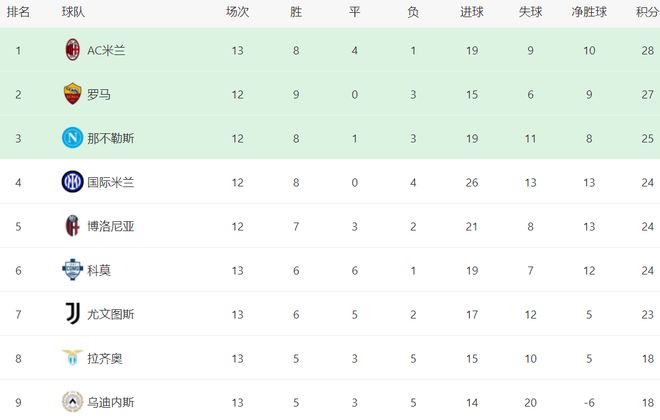Open the 博洛尼亚 team link

pos(111,226)
